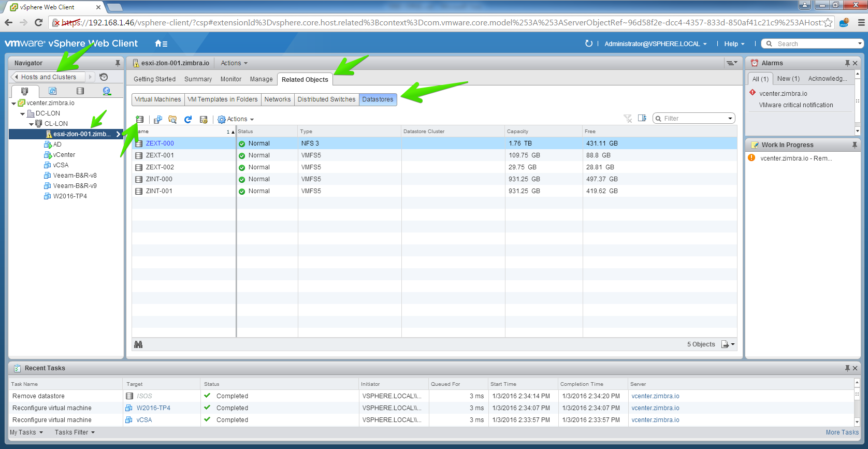The height and width of the screenshot is (449, 868).
Task: Open the Administrator@VSPHERE.LOCAL user menu
Action: tap(656, 44)
